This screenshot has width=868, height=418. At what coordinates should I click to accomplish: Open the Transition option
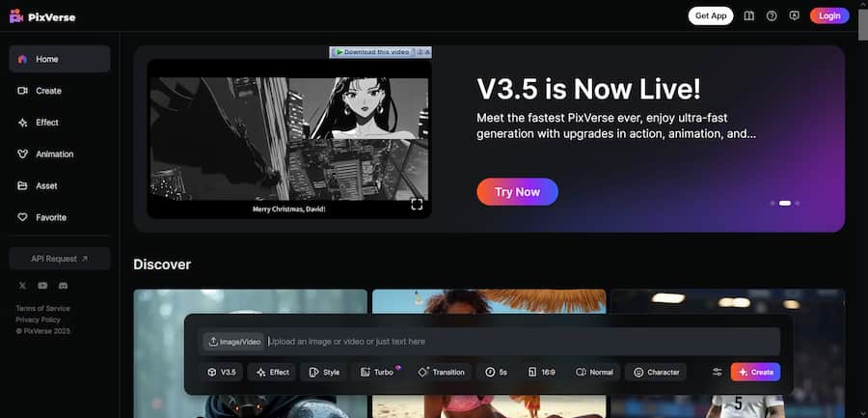tap(442, 372)
